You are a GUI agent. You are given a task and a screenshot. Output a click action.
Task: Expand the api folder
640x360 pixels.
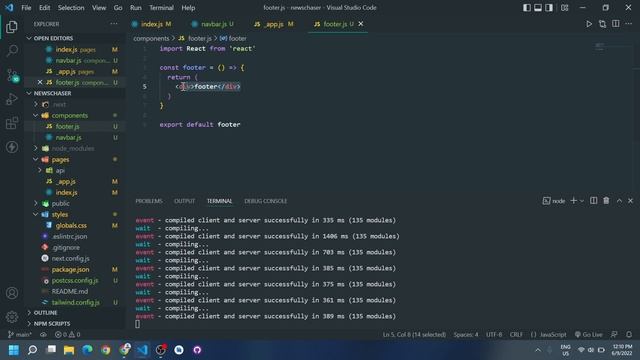point(40,171)
